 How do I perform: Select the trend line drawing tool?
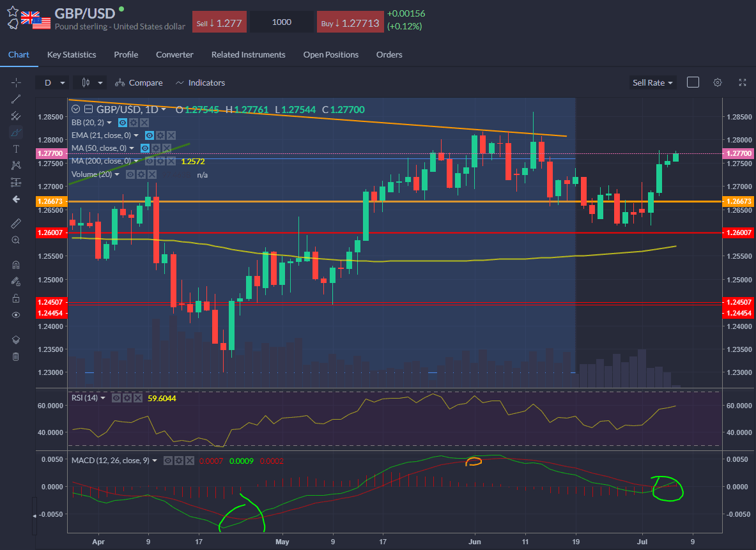[x=16, y=99]
